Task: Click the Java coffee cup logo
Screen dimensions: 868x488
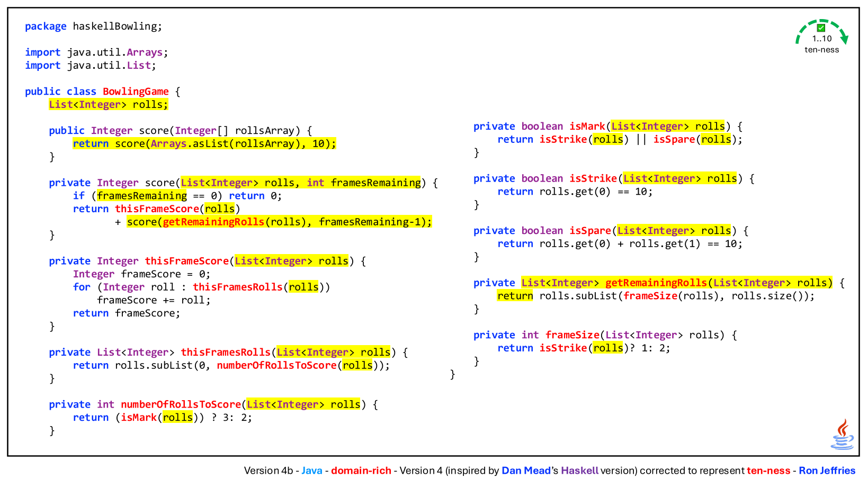Action: (x=842, y=435)
